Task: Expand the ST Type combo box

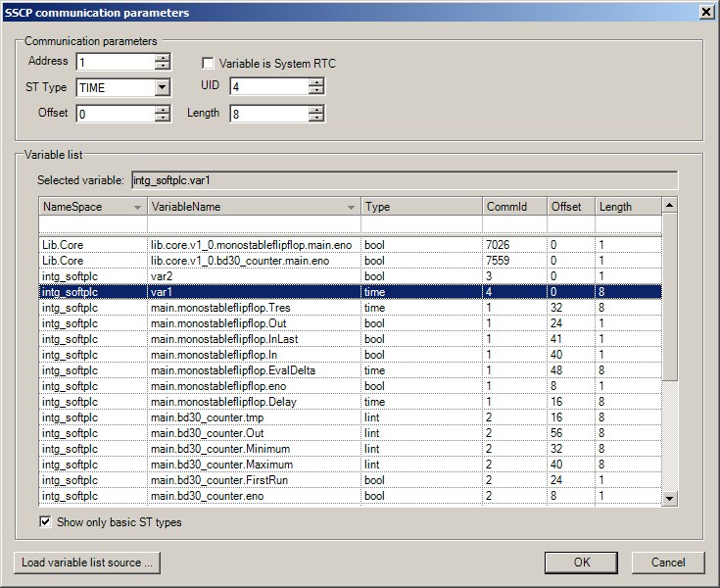Action: click(163, 87)
